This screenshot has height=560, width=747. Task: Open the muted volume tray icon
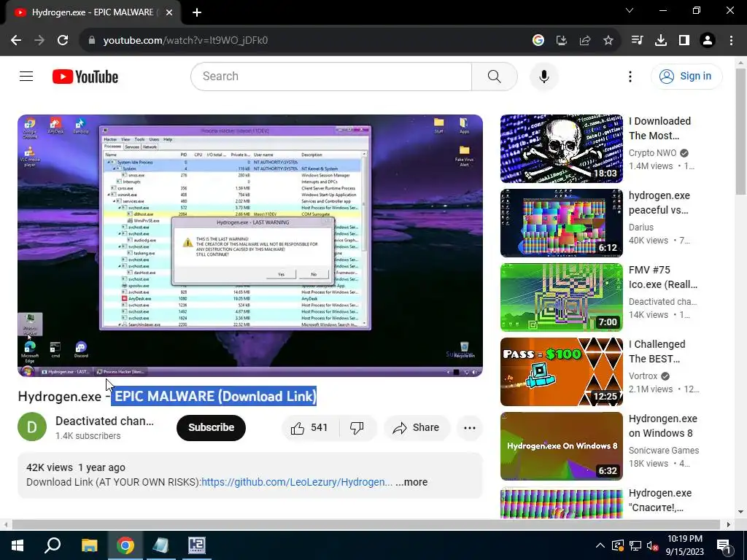[653, 545]
